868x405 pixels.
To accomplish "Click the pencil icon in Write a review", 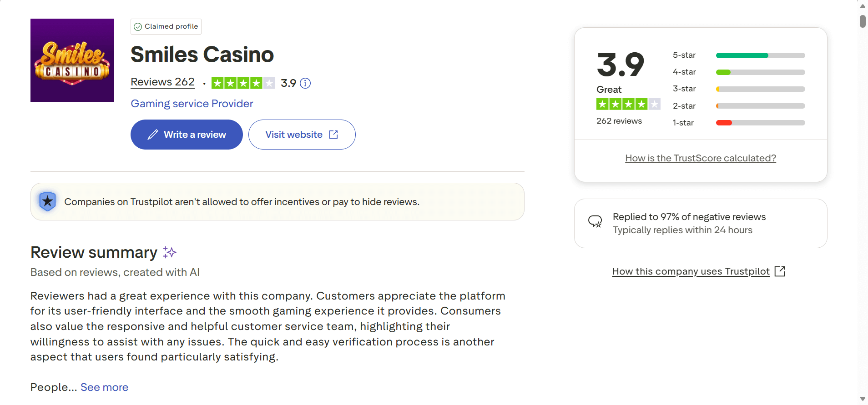I will [x=153, y=135].
